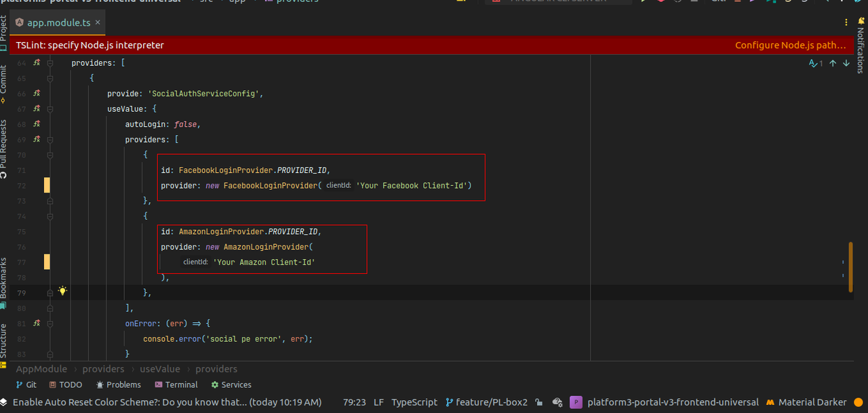Viewport: 868px width, 413px height.
Task: Click the gutter icon on line 68
Action: (x=37, y=124)
